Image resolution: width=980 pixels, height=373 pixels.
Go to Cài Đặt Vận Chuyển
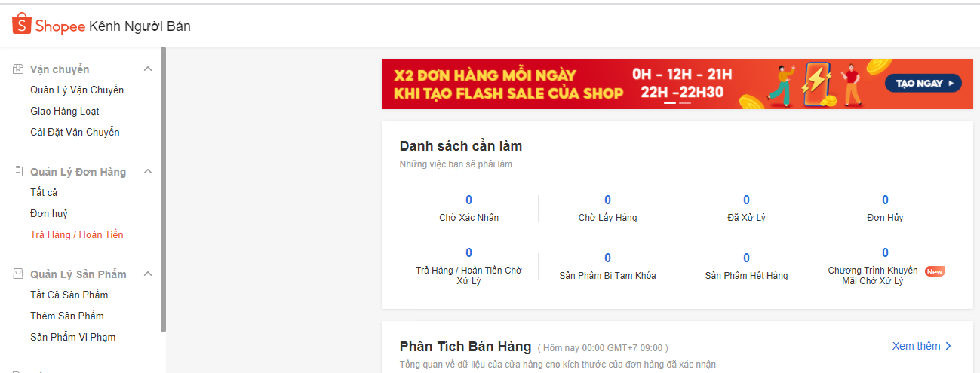pos(75,133)
